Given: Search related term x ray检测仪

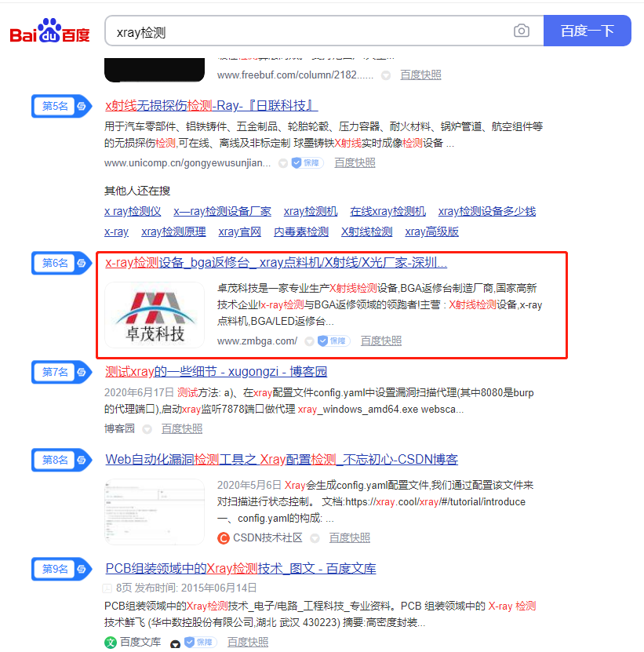Looking at the screenshot, I should (133, 211).
